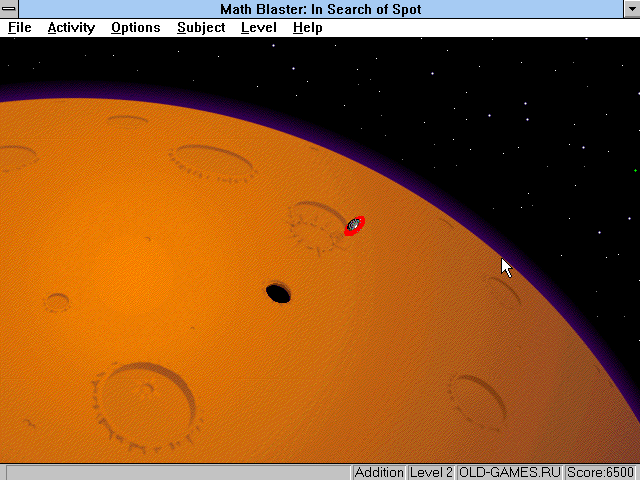Screen dimensions: 640x480
Task: Click the black hole on the planet surface
Action: [278, 293]
